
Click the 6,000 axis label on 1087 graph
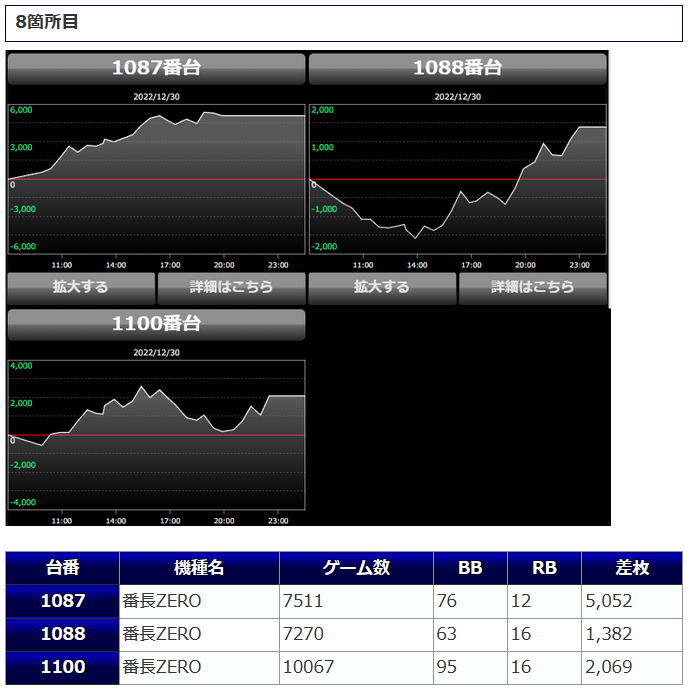coord(21,110)
